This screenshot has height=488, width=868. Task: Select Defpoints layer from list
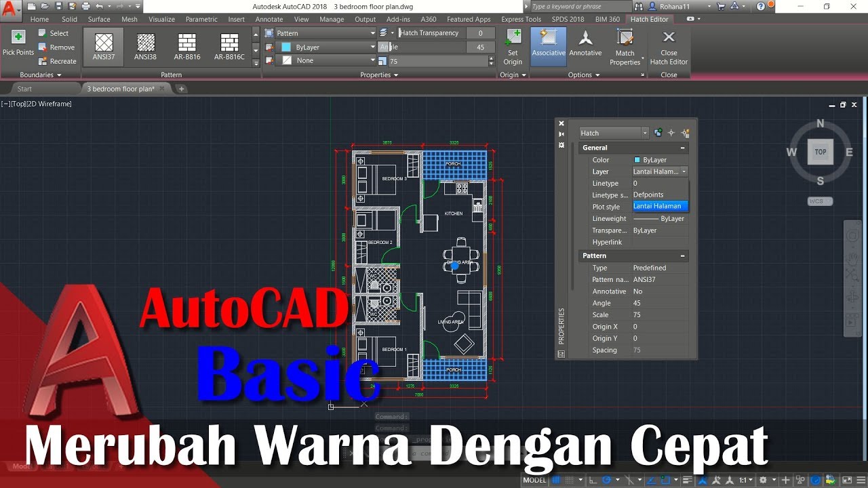660,195
